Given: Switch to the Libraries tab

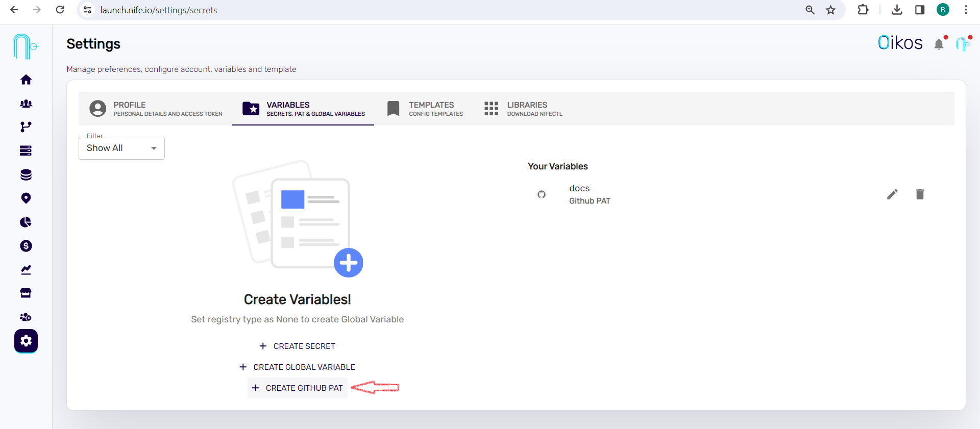Looking at the screenshot, I should (523, 109).
